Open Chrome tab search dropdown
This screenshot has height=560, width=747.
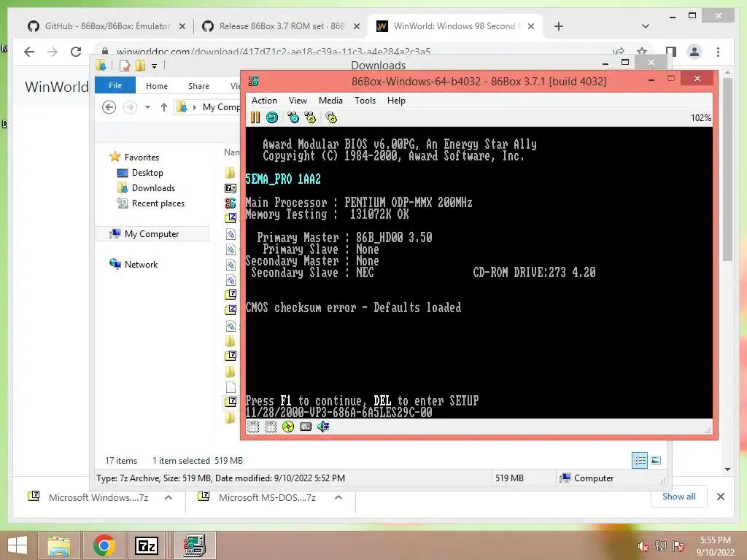tap(646, 26)
